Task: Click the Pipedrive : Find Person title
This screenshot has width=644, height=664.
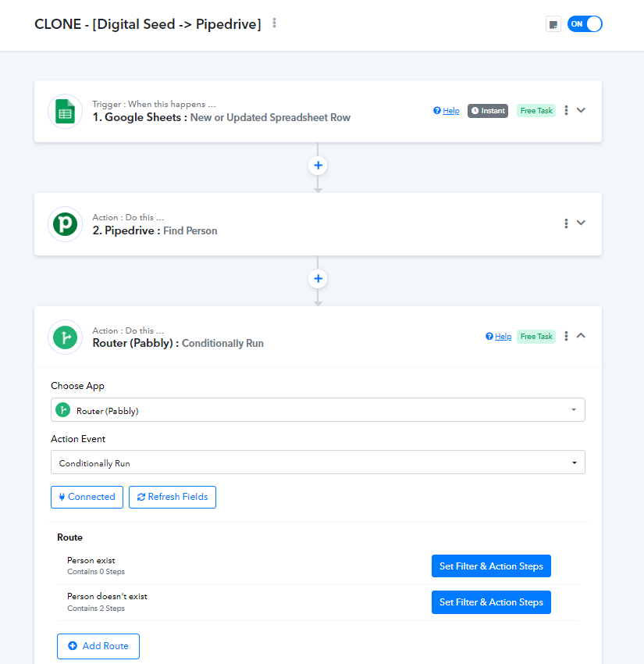Action: pyautogui.click(x=155, y=230)
